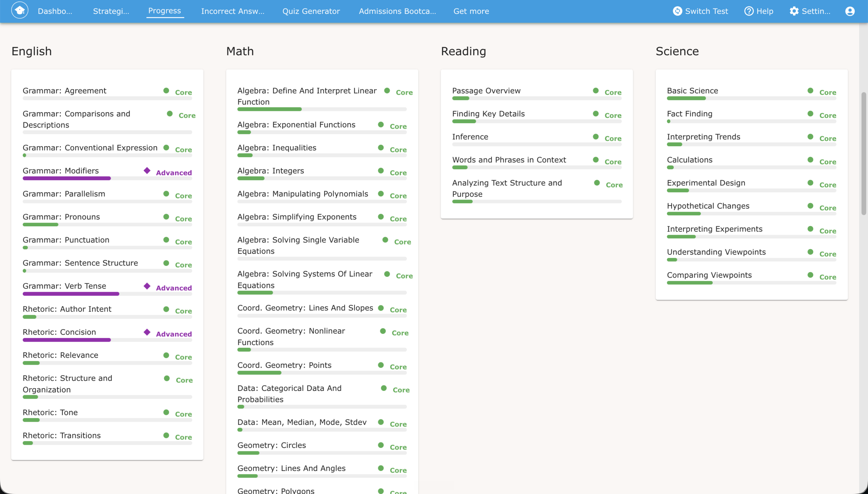The height and width of the screenshot is (494, 868).
Task: Select the Grammar: Punctuation skill
Action: (66, 240)
